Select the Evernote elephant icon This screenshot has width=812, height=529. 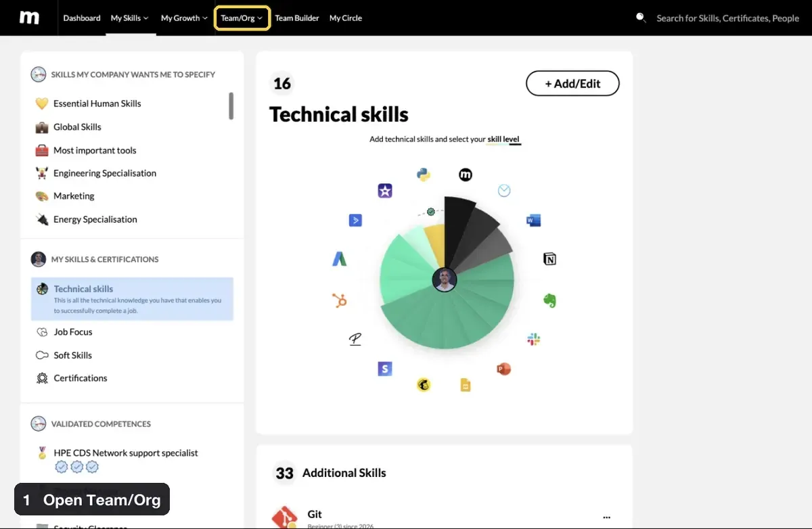(549, 300)
